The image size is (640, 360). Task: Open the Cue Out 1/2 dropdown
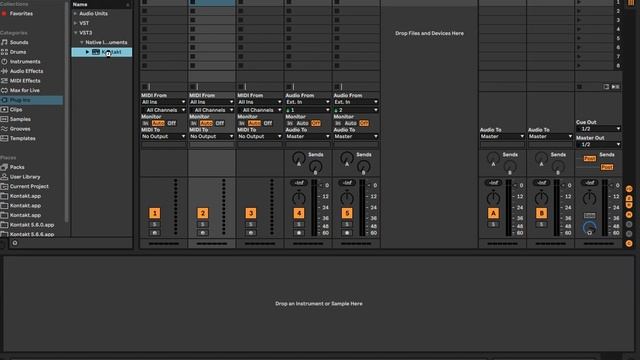tap(598, 129)
